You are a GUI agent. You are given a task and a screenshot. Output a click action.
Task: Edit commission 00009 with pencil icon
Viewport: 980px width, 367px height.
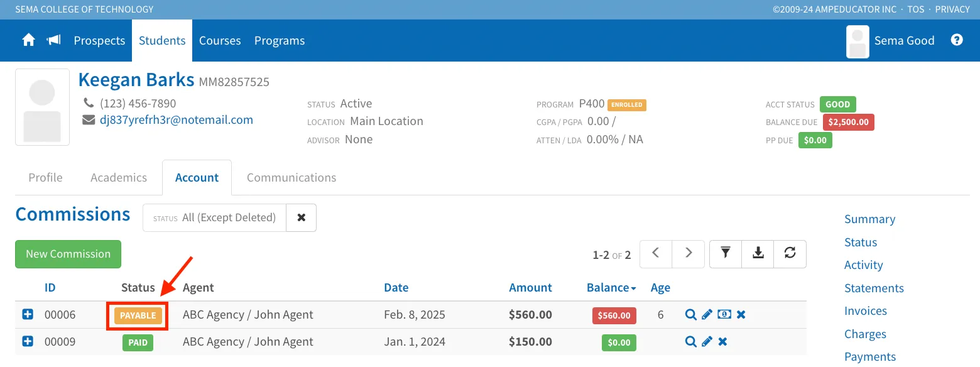(x=707, y=342)
